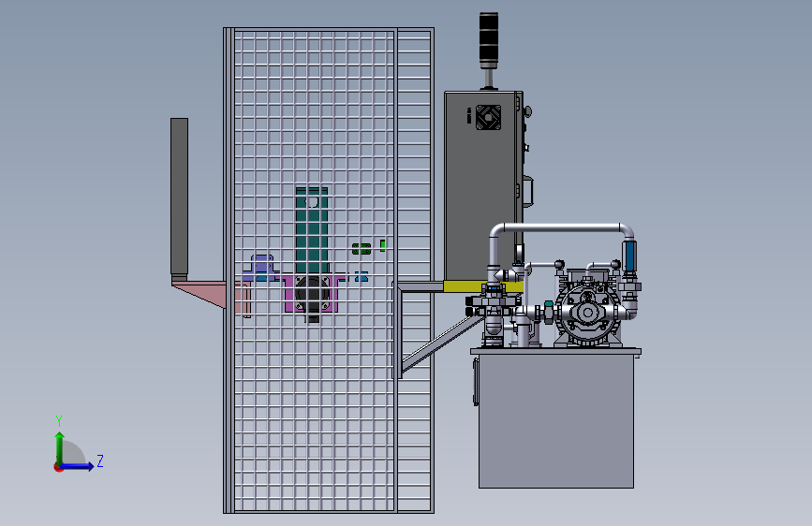The width and height of the screenshot is (812, 526).
Task: Click the overhead silver return pipe
Action: coord(561,228)
